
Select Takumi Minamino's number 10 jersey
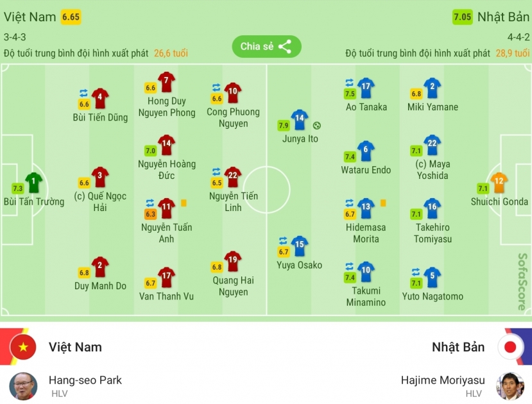[366, 271]
